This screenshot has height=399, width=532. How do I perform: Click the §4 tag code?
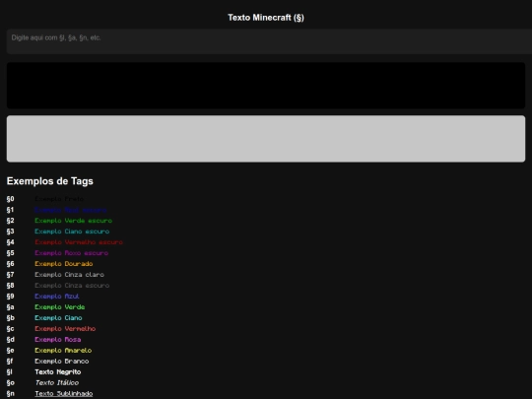(x=11, y=242)
